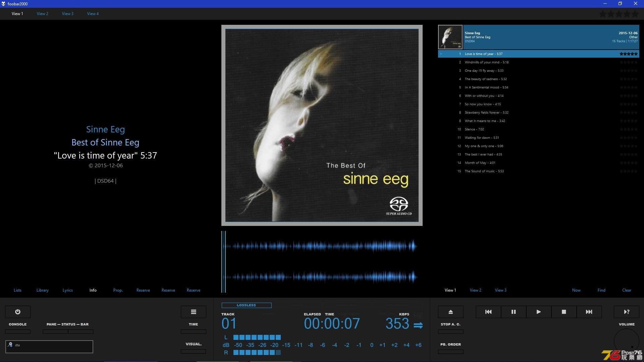Select track The best I ever had
The height and width of the screenshot is (362, 644).
(539, 154)
